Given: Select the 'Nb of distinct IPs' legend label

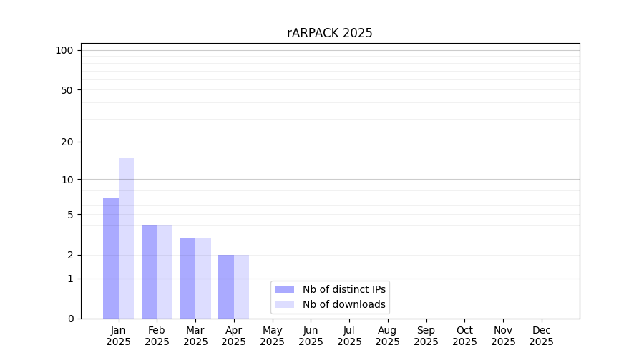Looking at the screenshot, I should 343,289.
